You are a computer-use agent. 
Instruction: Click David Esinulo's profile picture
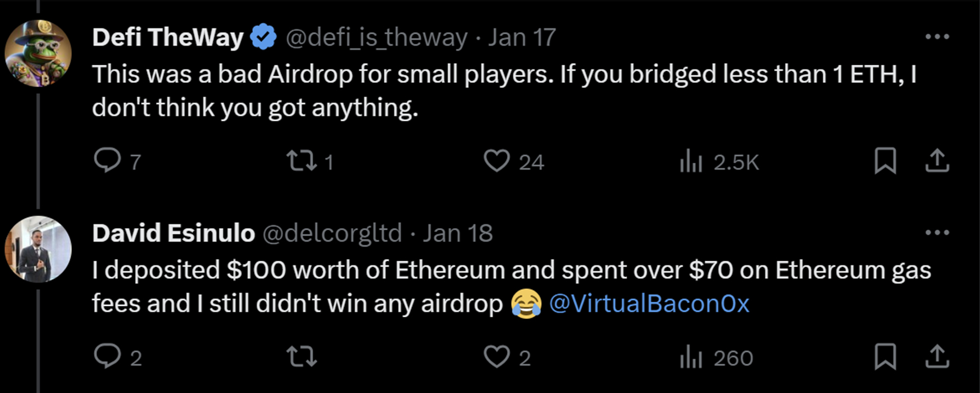point(38,249)
